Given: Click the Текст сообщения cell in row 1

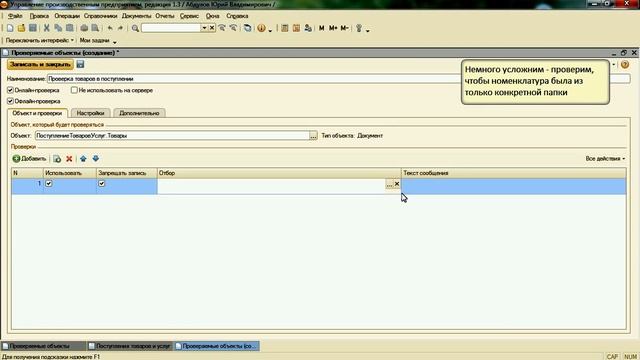Looking at the screenshot, I should (x=513, y=186).
